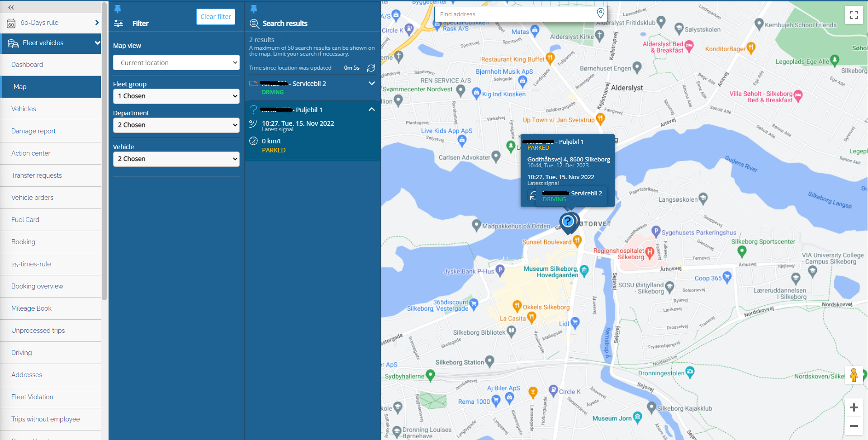
Task: Open the Fleet group dropdown
Action: point(176,96)
